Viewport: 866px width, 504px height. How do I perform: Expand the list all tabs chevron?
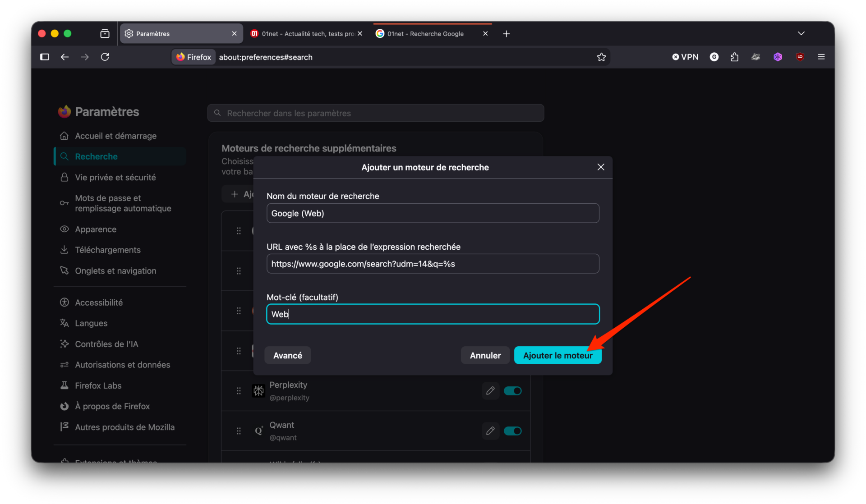click(801, 33)
